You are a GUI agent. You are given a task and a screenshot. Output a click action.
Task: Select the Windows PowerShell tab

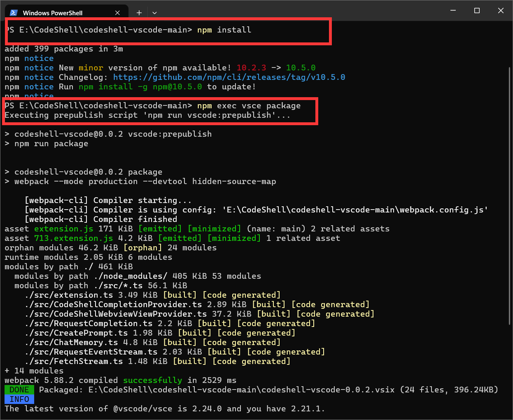53,13
